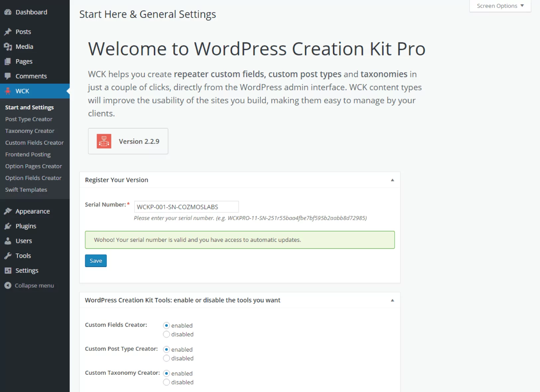Image resolution: width=540 pixels, height=392 pixels.
Task: Open the Users menu
Action: [x=35, y=241]
